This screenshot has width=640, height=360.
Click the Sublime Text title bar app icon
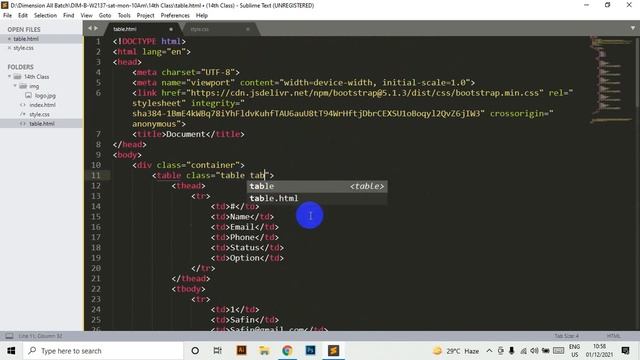pyautogui.click(x=5, y=5)
